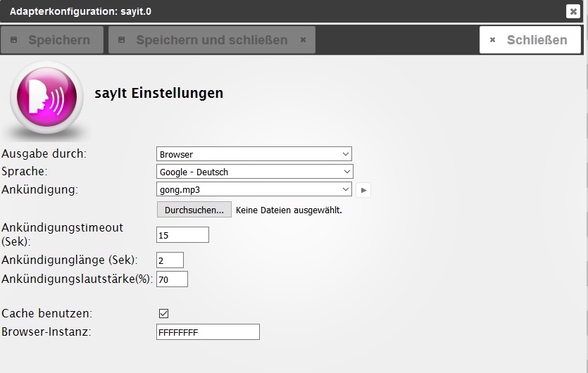Screen dimensions: 588x373
Task: Click the Browser-Instanz text field
Action: (x=208, y=331)
